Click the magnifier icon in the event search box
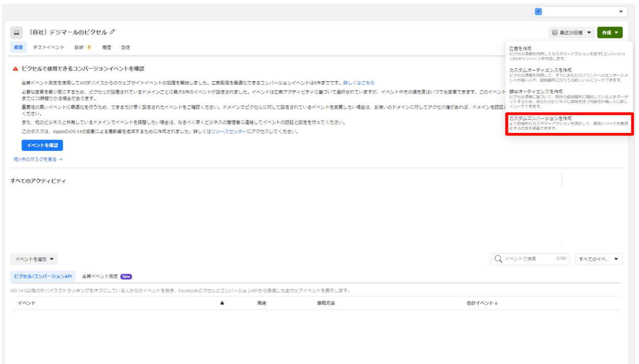639x364 pixels. tap(498, 259)
